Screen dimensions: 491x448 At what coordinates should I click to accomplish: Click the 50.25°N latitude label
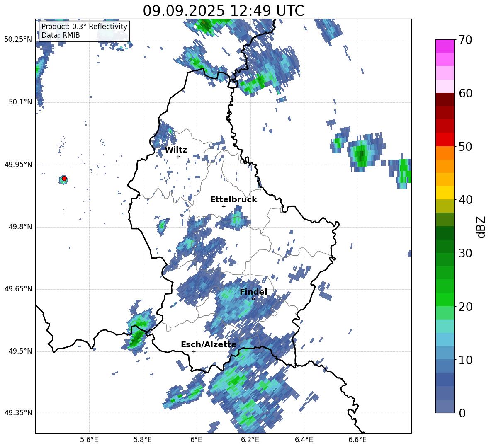coord(18,40)
